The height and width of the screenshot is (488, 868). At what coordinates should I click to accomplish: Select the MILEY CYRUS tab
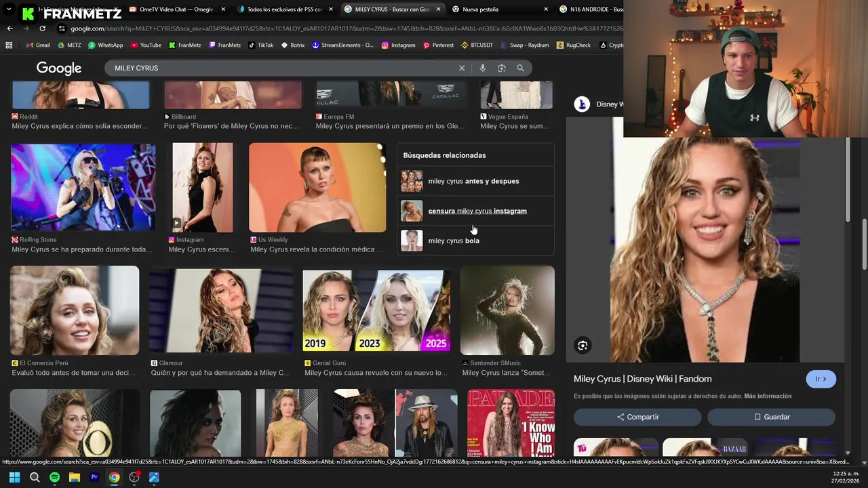tap(392, 9)
